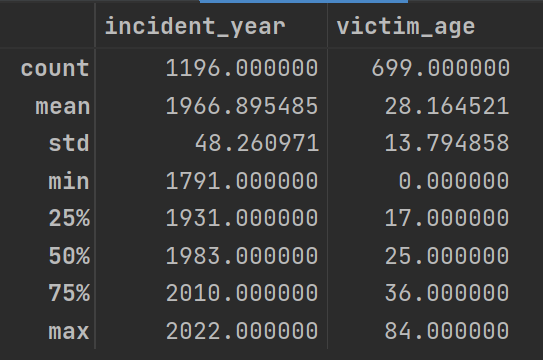
Task: Select the std row label
Action: pyautogui.click(x=69, y=143)
